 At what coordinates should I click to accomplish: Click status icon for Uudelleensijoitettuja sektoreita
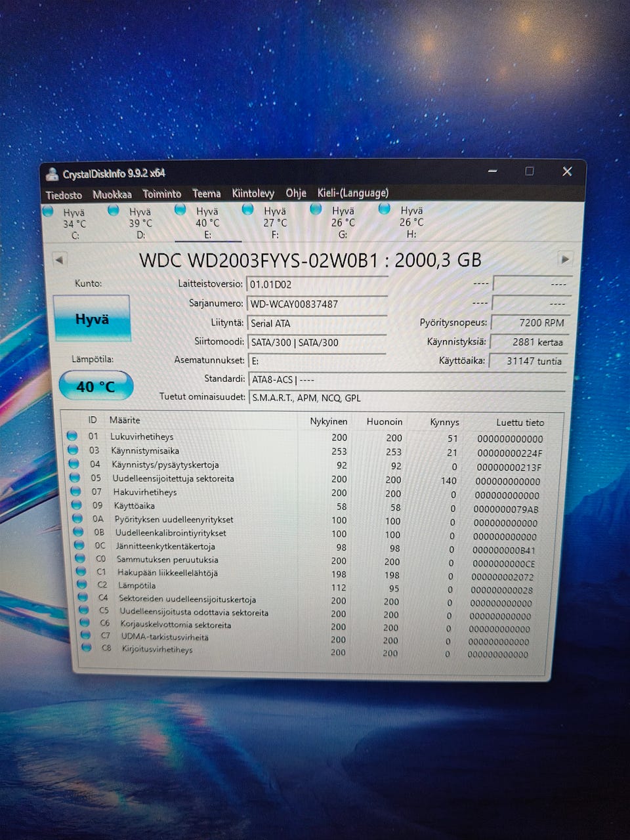tap(75, 478)
